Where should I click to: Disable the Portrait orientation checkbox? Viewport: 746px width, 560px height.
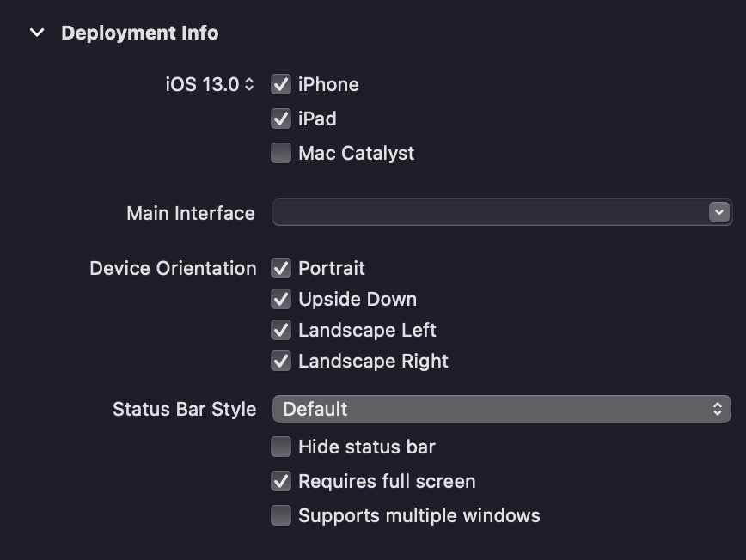pyautogui.click(x=281, y=268)
